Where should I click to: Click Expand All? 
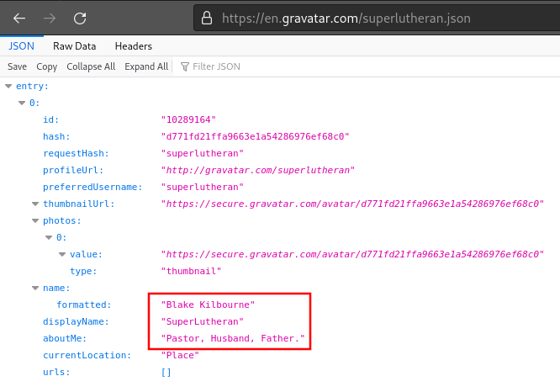146,66
